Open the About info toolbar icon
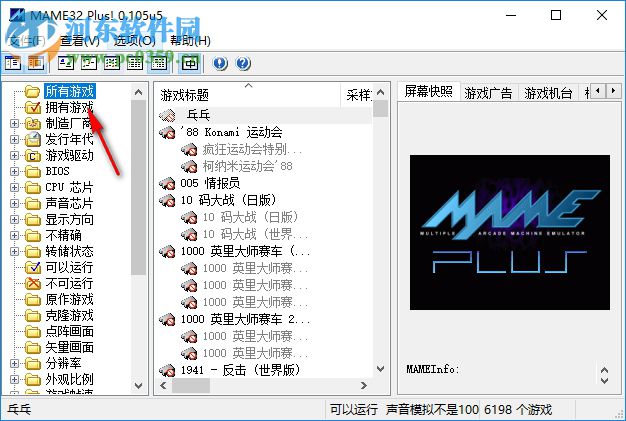The width and height of the screenshot is (626, 421). click(x=220, y=63)
